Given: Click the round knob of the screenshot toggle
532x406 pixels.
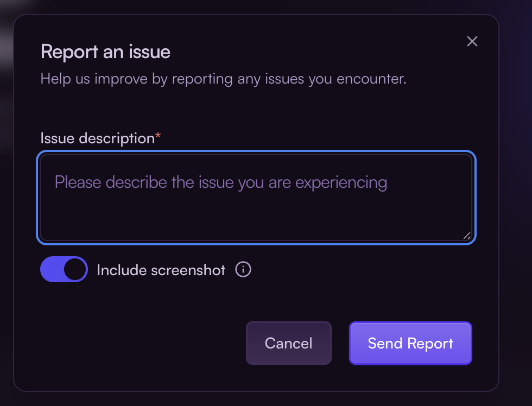Looking at the screenshot, I should [x=75, y=270].
